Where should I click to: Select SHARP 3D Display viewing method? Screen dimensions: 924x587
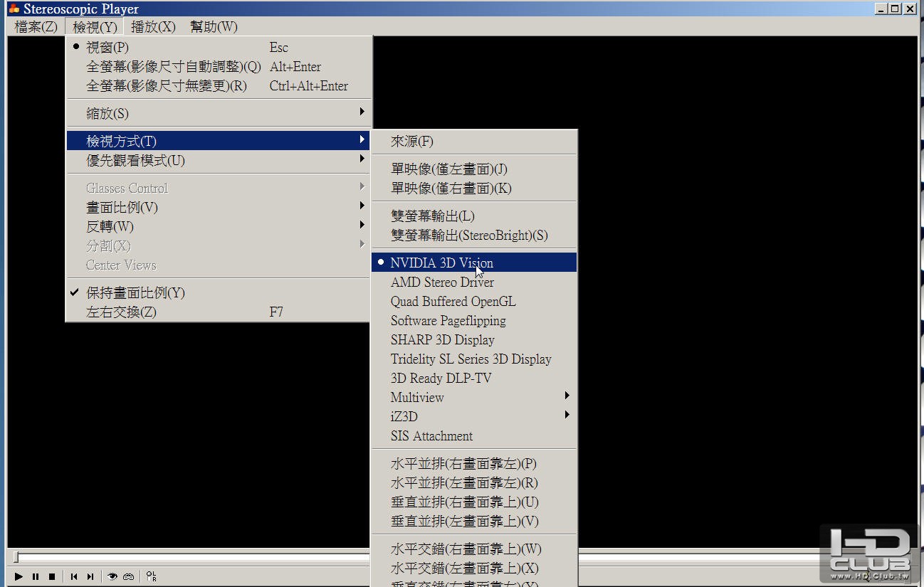click(x=474, y=339)
